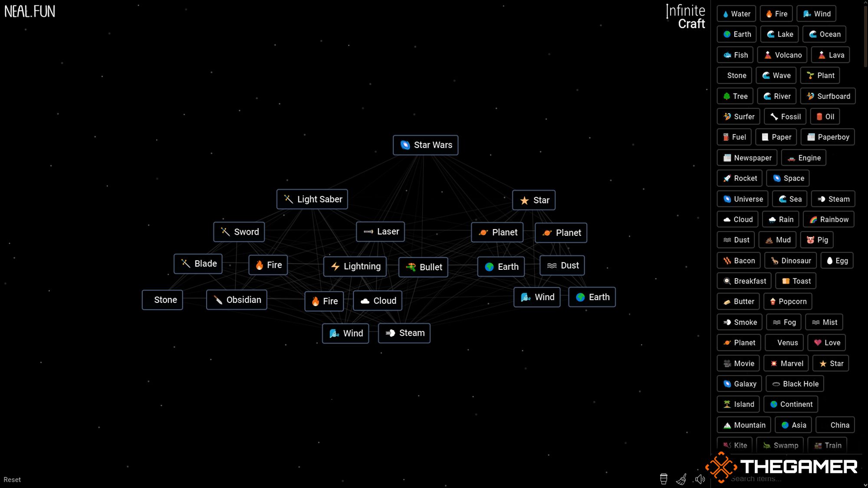Click the Volcano item in sidebar

click(782, 55)
